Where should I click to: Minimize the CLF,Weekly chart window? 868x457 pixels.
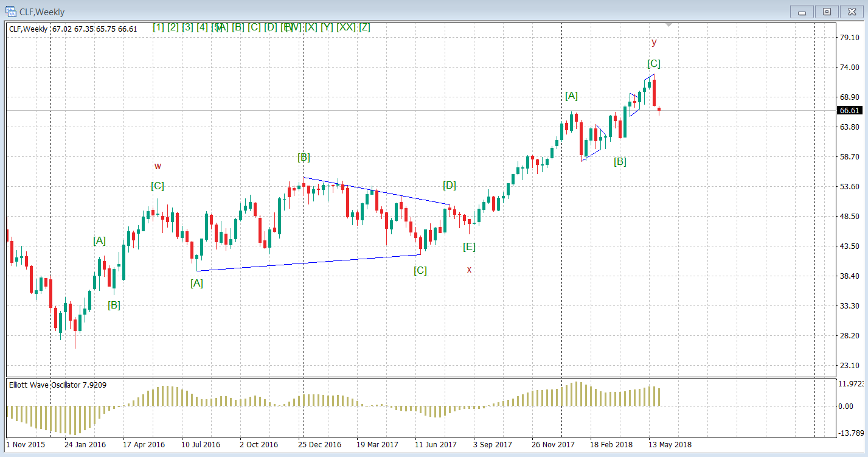tap(803, 12)
